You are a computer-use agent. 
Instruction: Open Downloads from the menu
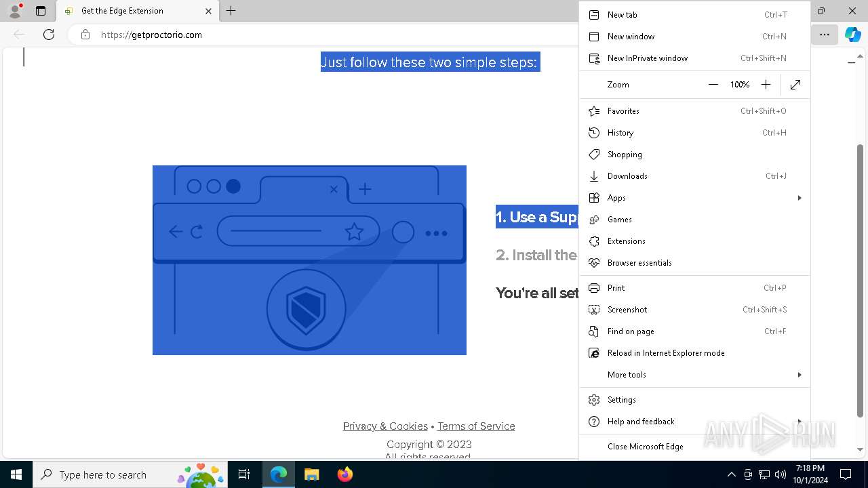[694, 176]
